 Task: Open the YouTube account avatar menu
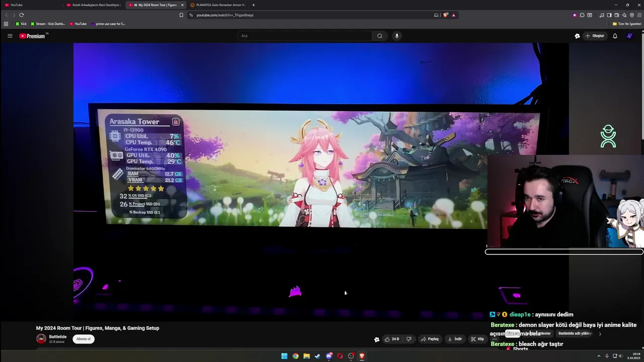[629, 36]
